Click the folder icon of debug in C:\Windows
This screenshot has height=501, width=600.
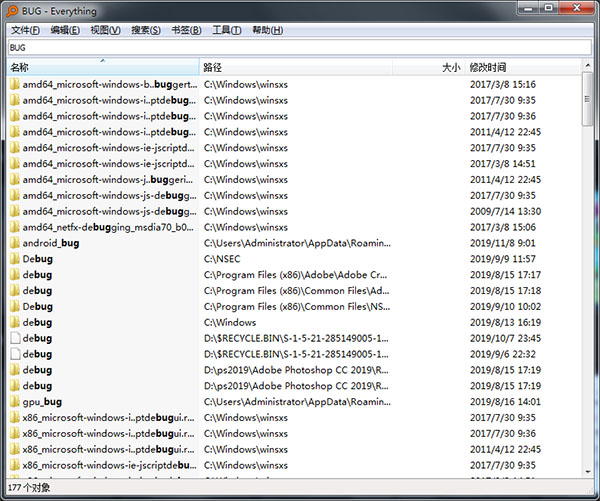click(14, 322)
